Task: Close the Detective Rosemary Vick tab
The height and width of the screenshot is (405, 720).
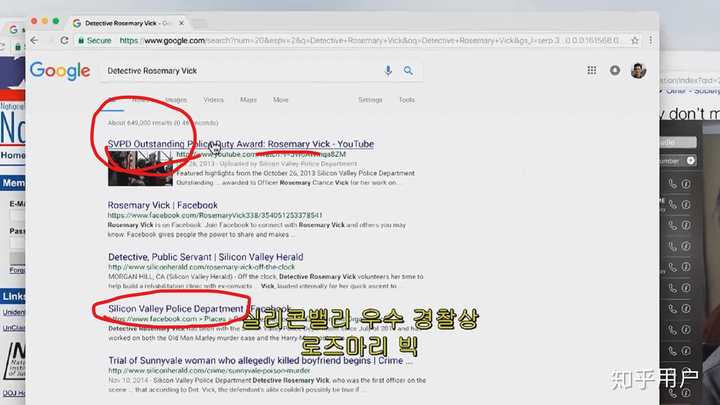Action: [x=181, y=23]
